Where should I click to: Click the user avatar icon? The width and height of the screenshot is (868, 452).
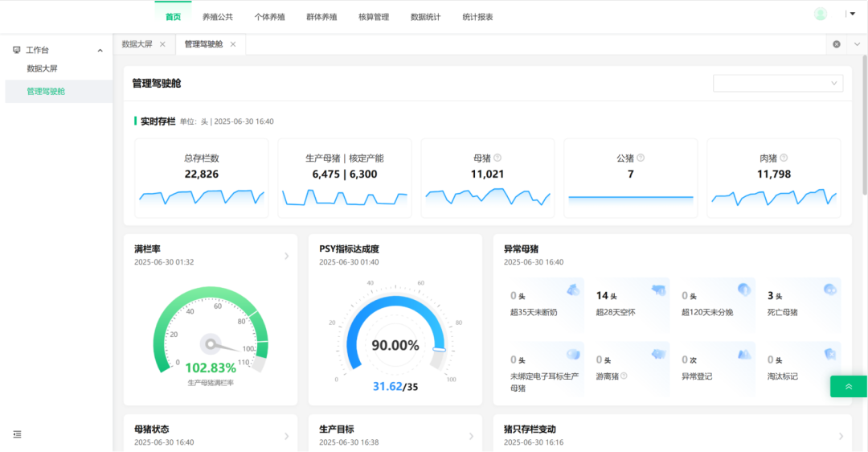pos(820,14)
